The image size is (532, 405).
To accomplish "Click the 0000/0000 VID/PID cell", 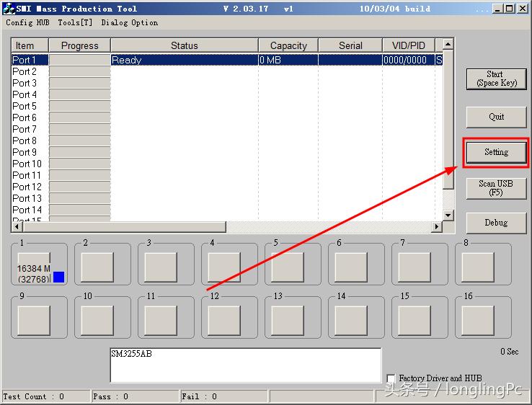I will click(409, 60).
